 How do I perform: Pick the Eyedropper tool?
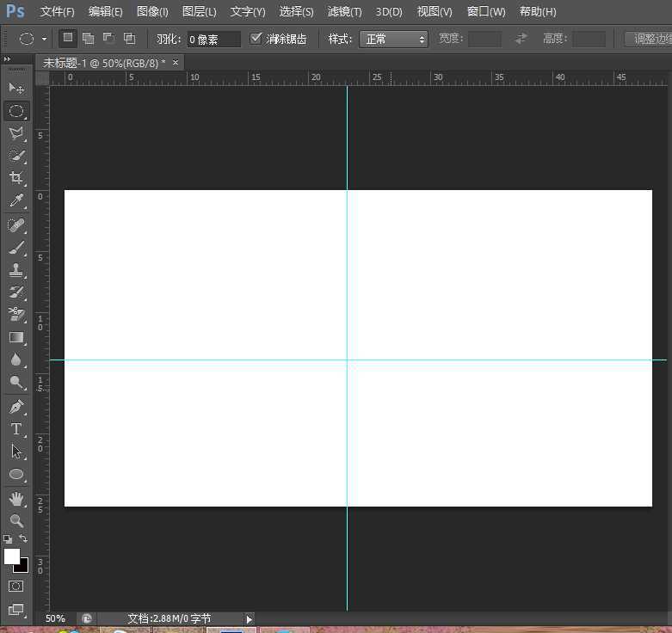coord(16,201)
